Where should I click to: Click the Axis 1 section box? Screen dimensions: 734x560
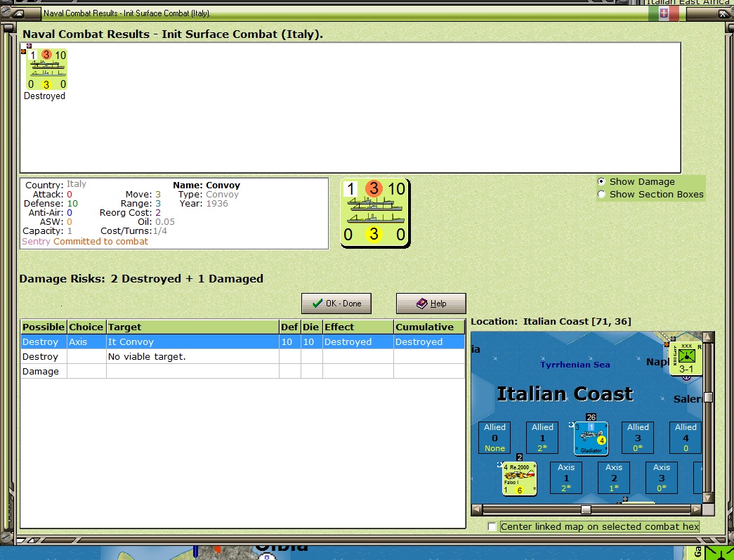[x=566, y=478]
